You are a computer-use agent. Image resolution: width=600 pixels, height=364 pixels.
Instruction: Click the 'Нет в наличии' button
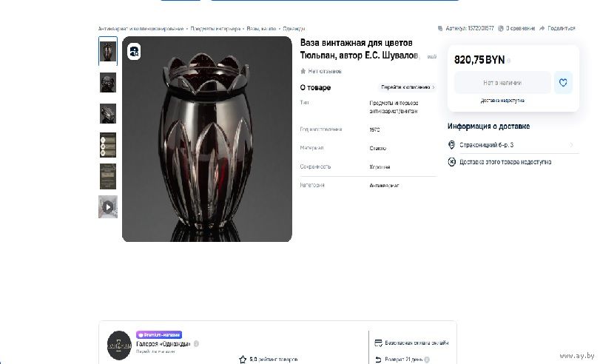[x=502, y=83]
